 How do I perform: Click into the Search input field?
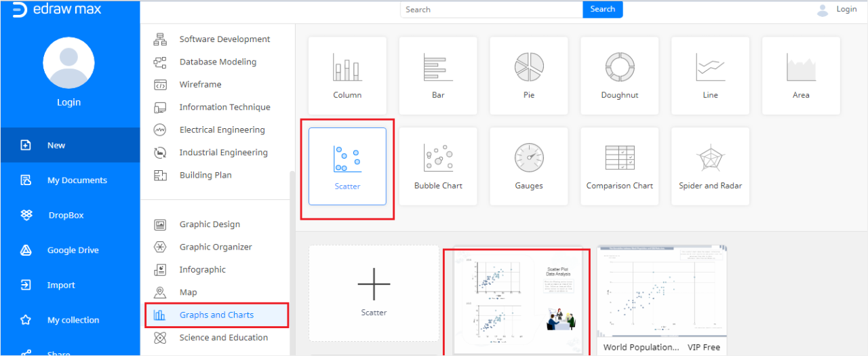[492, 9]
